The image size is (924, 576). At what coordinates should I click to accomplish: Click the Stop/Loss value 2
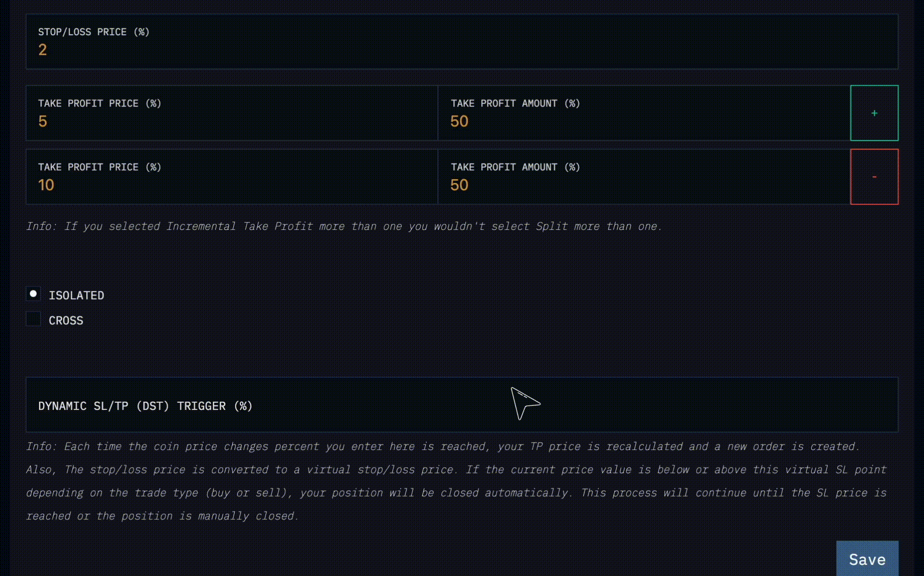tap(42, 50)
